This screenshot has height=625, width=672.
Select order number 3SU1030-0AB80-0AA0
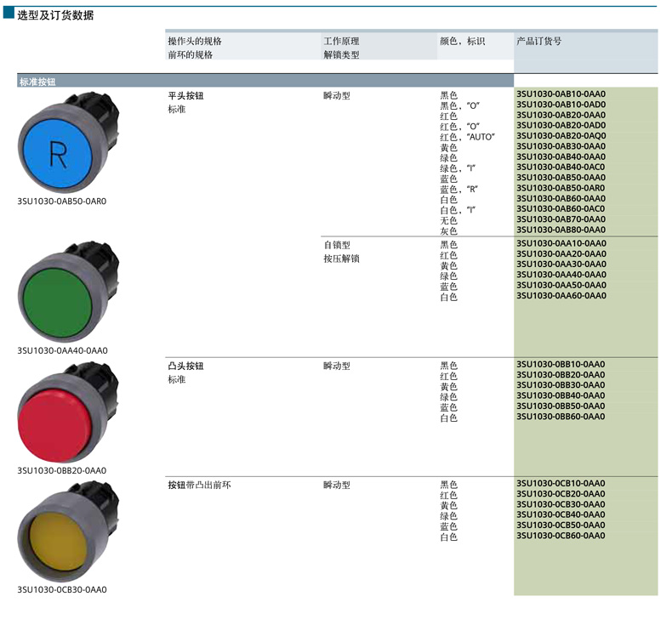click(561, 230)
